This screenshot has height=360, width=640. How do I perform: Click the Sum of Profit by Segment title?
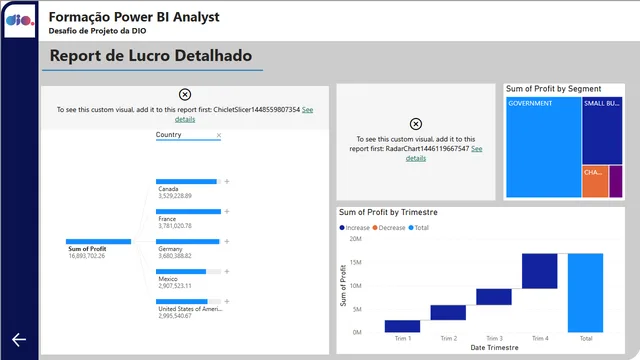coord(553,89)
